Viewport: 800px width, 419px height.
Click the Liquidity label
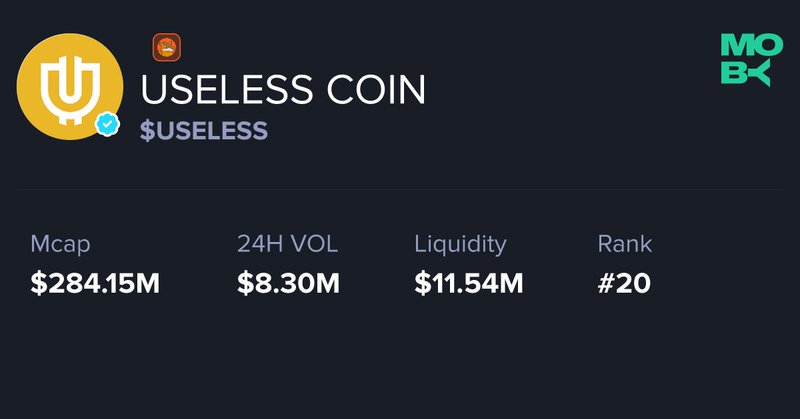460,244
